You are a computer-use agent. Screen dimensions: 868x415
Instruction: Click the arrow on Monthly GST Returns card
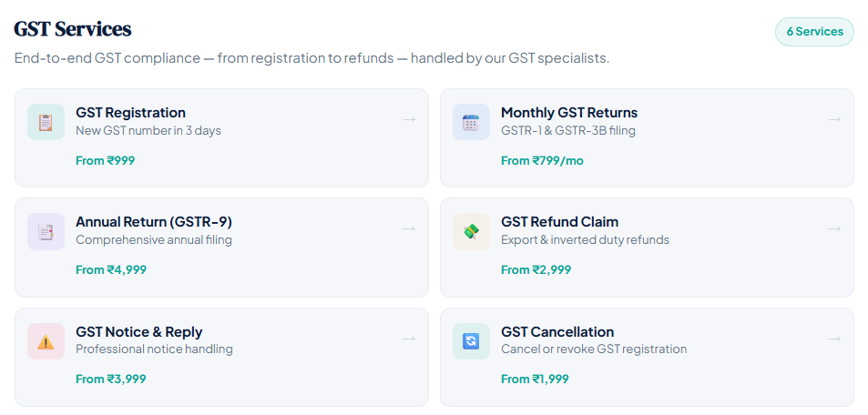click(x=834, y=119)
